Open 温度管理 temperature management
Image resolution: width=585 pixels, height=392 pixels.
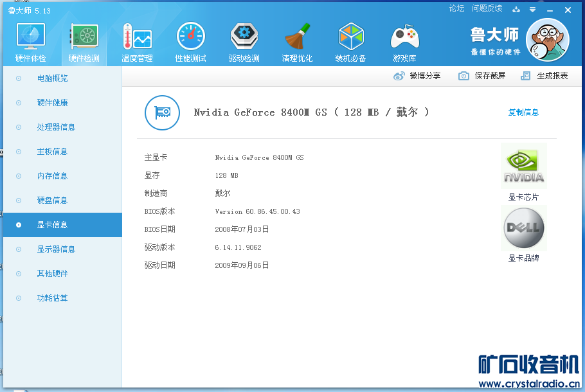[x=137, y=42]
